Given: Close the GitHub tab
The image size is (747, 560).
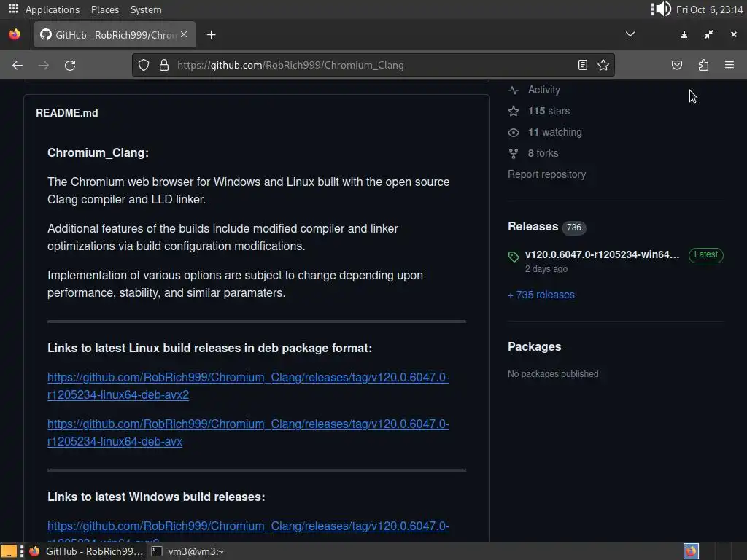Looking at the screenshot, I should [x=184, y=34].
